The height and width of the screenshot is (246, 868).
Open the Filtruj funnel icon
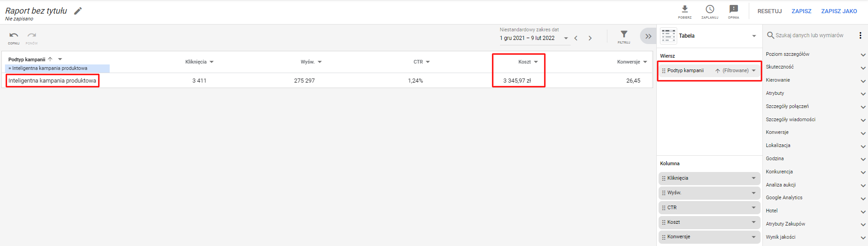[x=624, y=36]
